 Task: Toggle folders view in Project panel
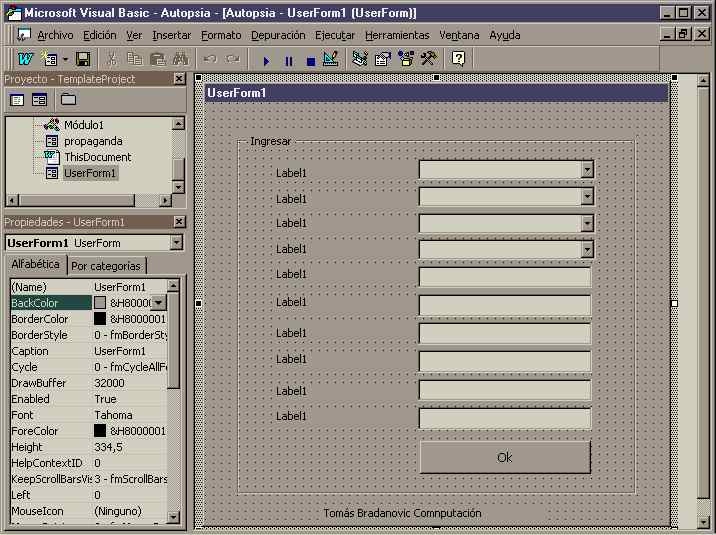[68, 99]
